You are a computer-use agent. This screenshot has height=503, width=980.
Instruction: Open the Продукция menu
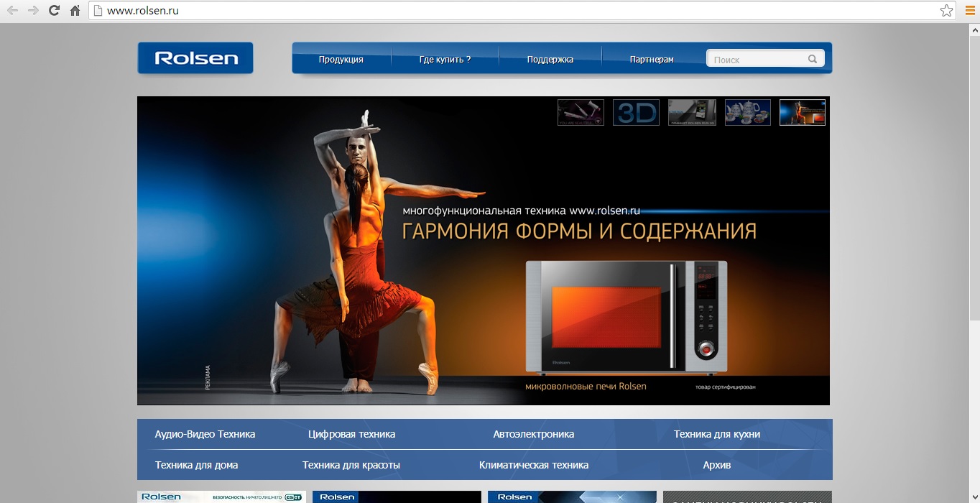coord(341,60)
